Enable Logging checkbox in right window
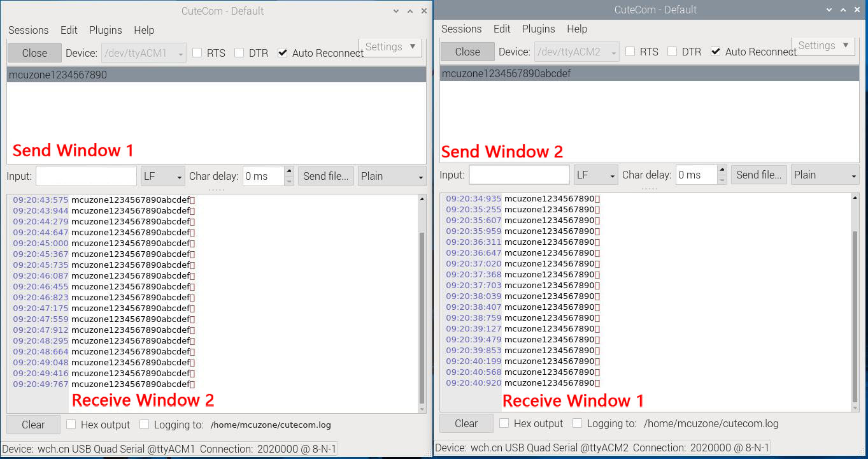The width and height of the screenshot is (868, 459). [577, 423]
